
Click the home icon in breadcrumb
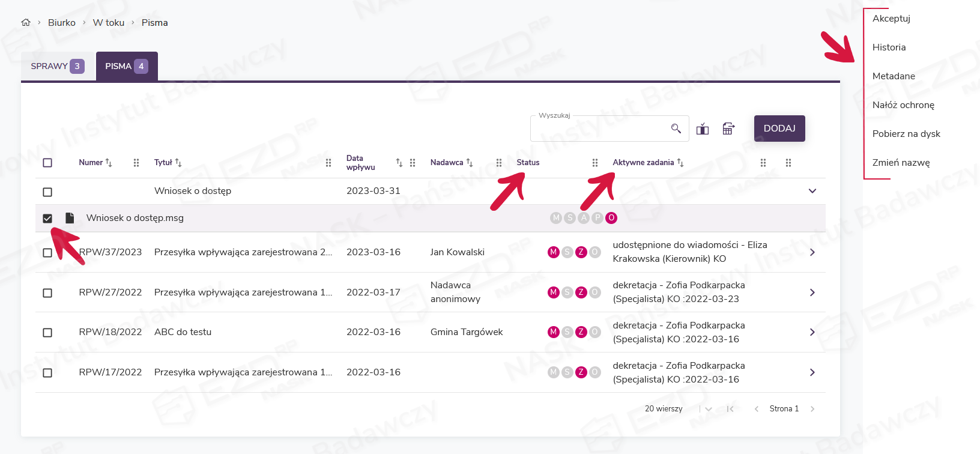click(26, 23)
